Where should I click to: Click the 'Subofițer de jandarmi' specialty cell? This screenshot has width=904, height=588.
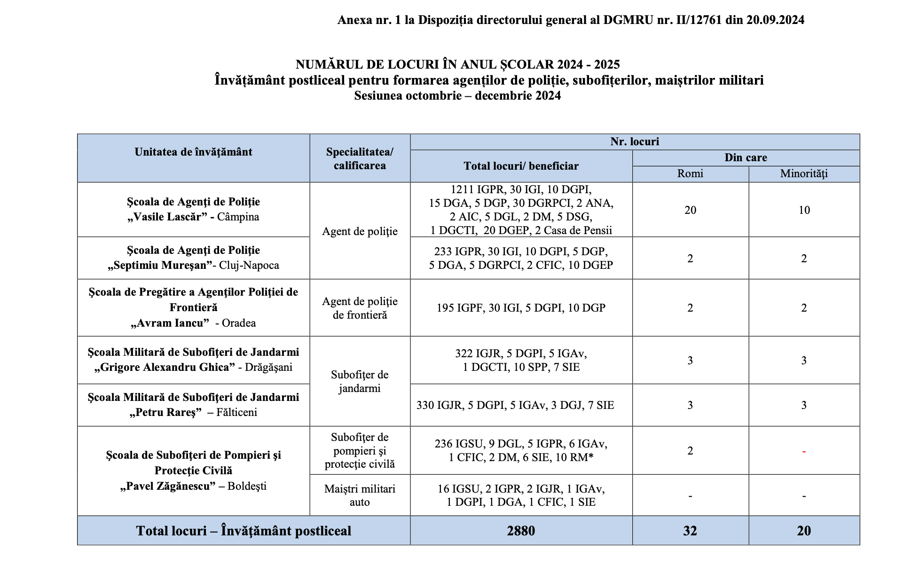(x=360, y=381)
